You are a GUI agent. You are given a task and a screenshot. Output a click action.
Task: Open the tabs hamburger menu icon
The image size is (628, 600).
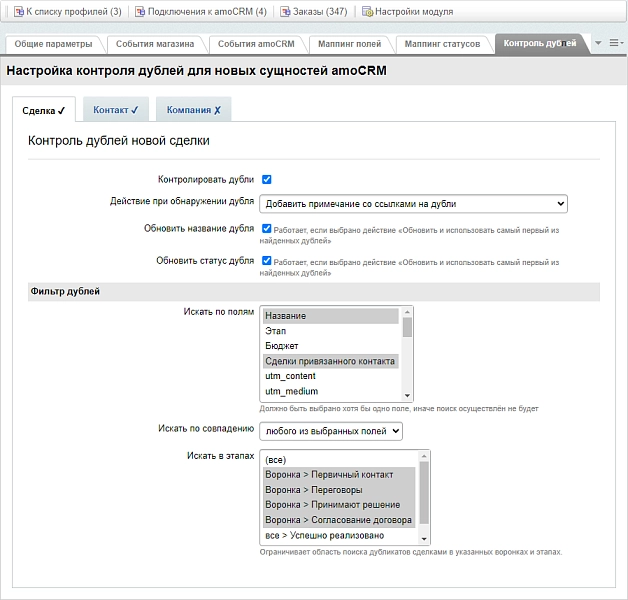click(x=614, y=42)
